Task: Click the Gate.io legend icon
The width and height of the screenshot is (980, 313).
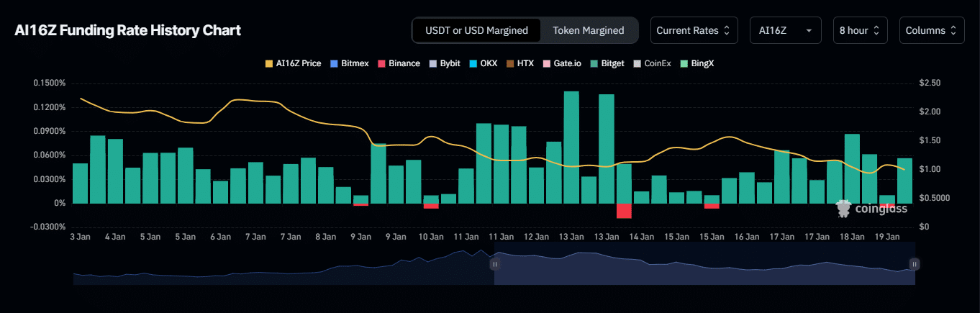Action: click(x=547, y=63)
